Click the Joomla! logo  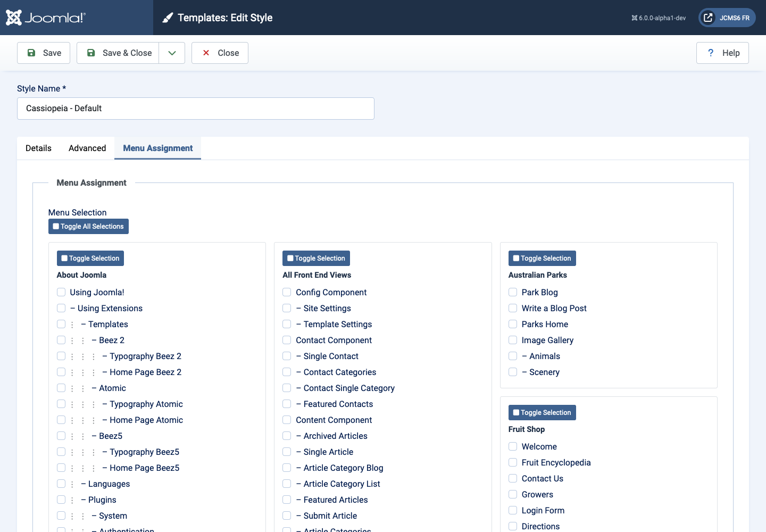[46, 18]
